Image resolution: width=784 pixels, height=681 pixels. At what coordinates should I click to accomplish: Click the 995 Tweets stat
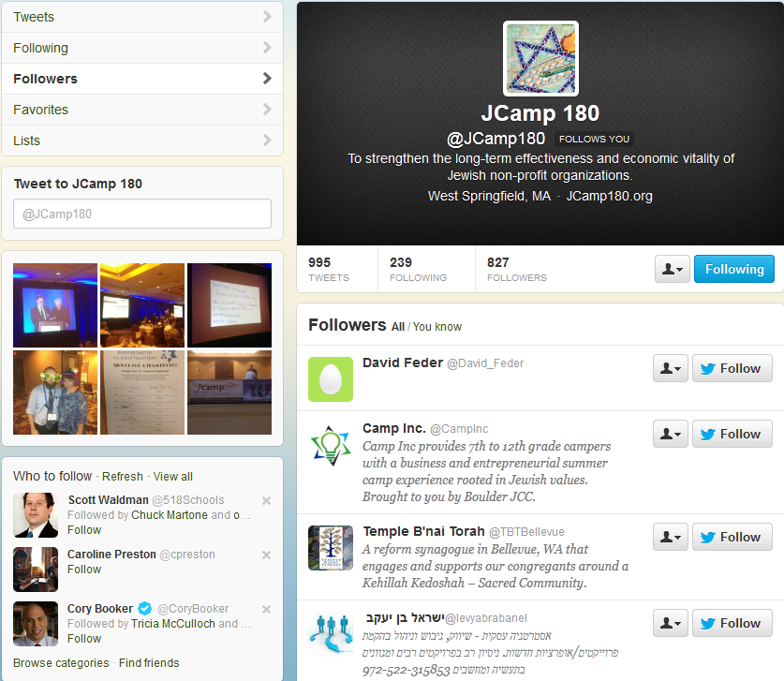click(x=329, y=269)
